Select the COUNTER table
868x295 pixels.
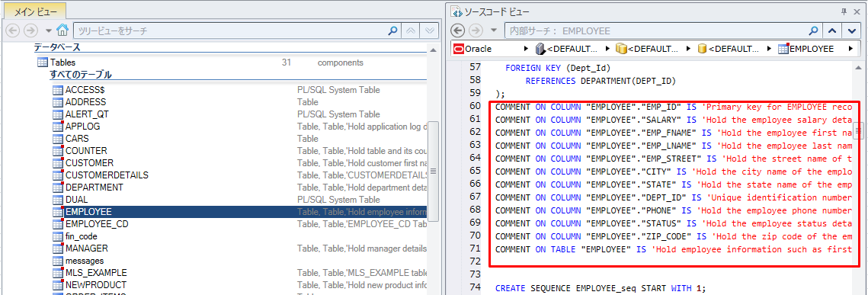pyautogui.click(x=86, y=150)
